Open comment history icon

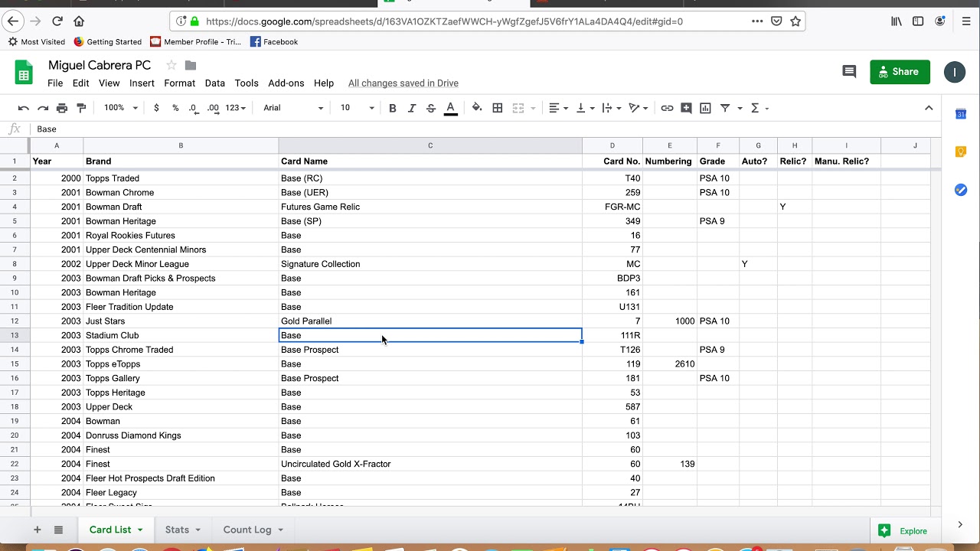click(849, 72)
